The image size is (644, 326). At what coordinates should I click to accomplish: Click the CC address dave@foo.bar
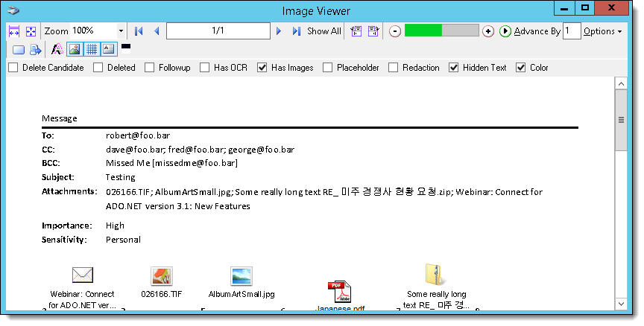click(135, 150)
